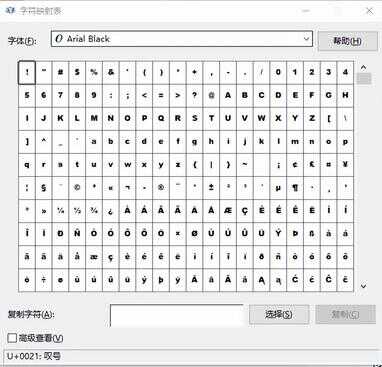This screenshot has height=367, width=382.
Task: Select the uppercase R cell
Action: pyautogui.click(x=178, y=118)
